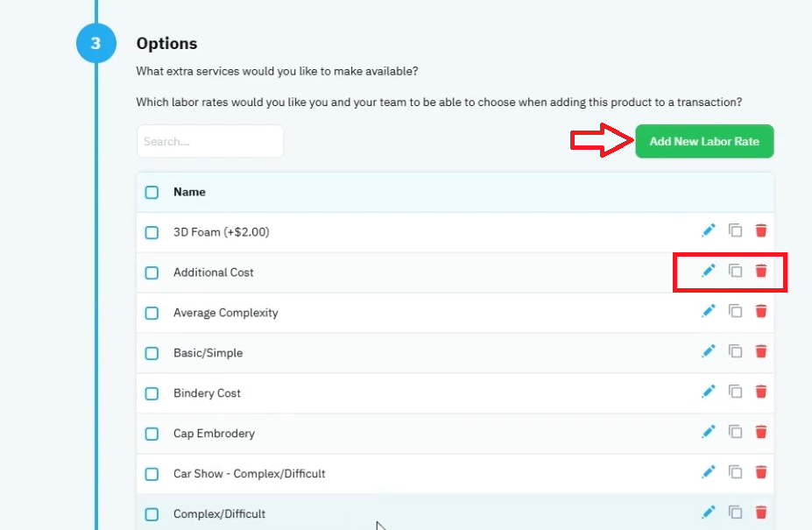This screenshot has width=812, height=530.
Task: Edit the Cap Embrodery rate
Action: point(708,432)
